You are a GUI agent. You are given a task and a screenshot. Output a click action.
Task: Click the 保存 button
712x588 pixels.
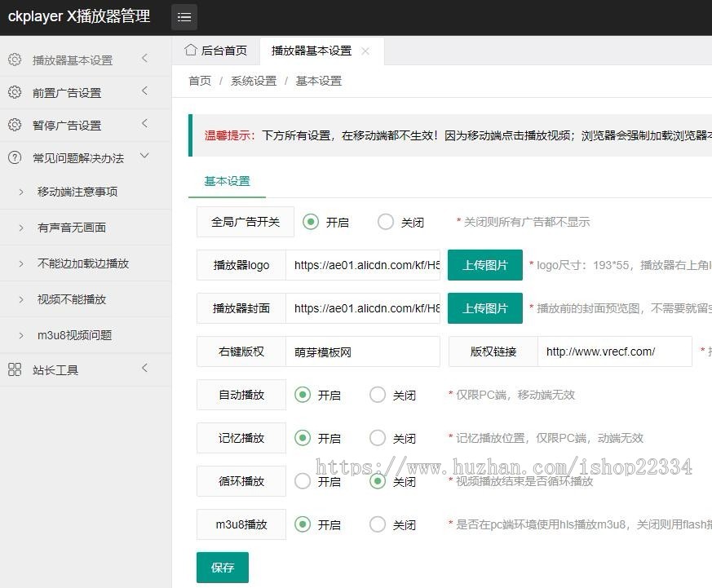point(222,567)
